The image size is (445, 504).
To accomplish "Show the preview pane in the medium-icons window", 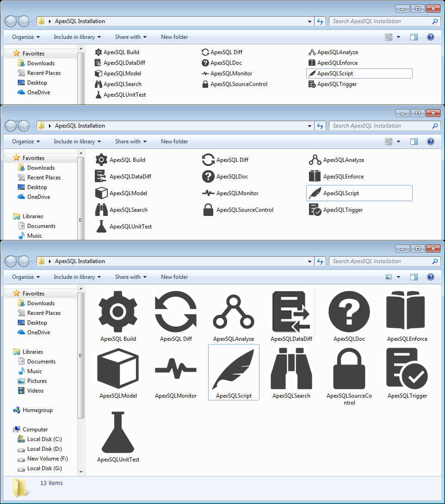I will tap(414, 141).
